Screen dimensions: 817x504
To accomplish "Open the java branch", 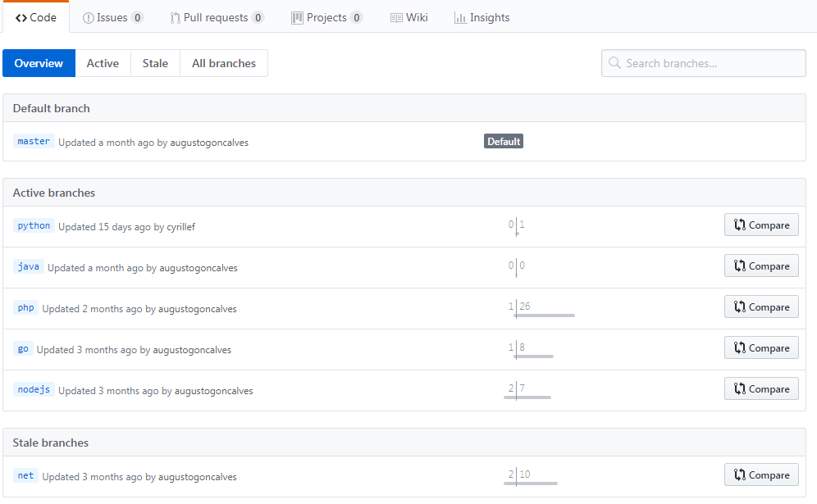I will click(28, 266).
